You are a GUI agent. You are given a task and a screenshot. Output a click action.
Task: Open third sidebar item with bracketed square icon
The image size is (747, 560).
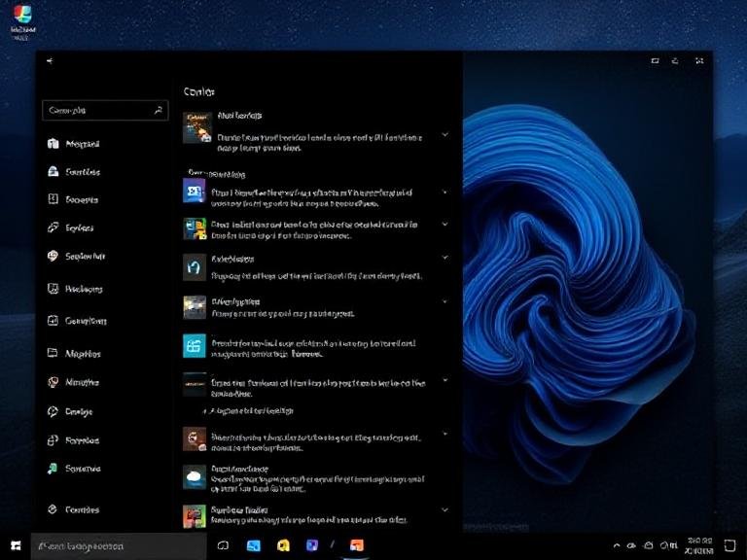(x=53, y=199)
